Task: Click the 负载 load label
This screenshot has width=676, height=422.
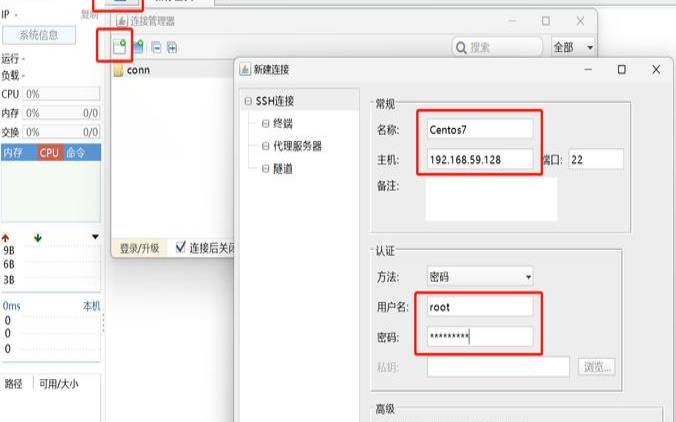Action: [10, 75]
